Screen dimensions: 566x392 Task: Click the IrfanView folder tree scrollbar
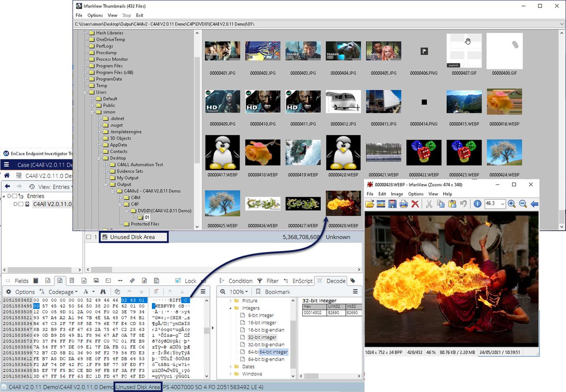tap(197, 129)
